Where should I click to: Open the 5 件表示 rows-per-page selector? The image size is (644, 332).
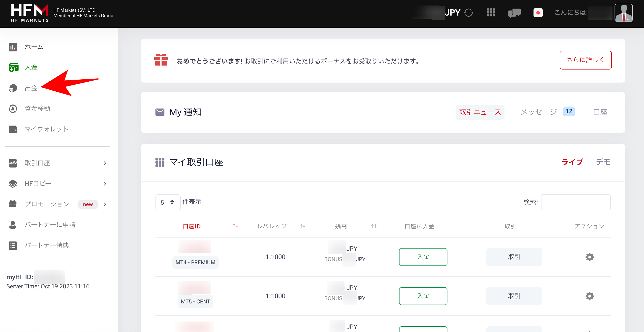[x=168, y=202]
